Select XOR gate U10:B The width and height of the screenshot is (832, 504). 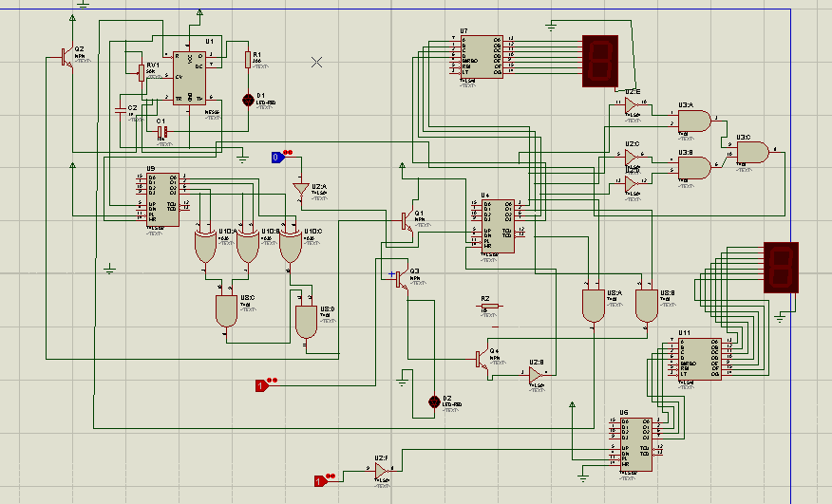(x=248, y=246)
